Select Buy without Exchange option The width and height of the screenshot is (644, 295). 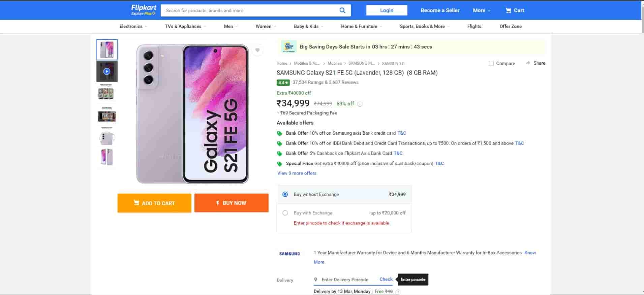coord(285,194)
